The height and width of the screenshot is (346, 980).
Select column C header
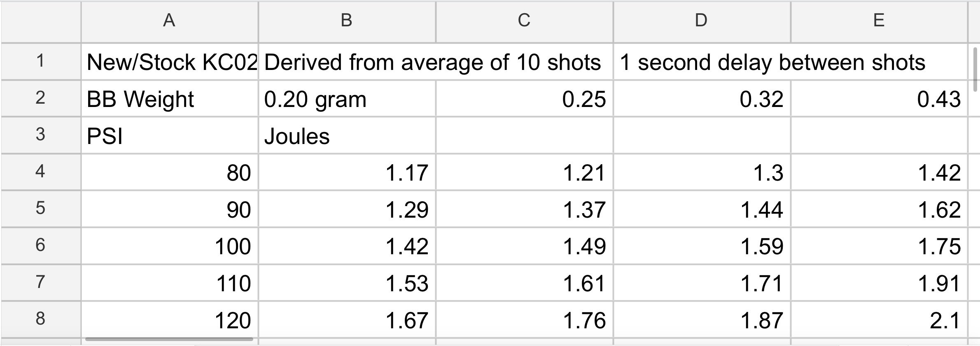click(524, 21)
